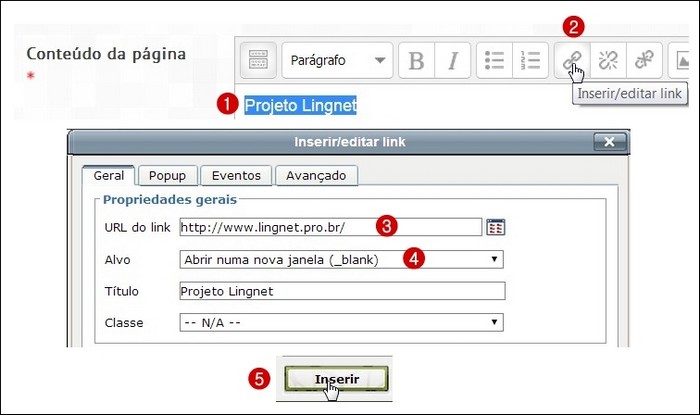Close the Inserir/editar link dialog

[609, 142]
